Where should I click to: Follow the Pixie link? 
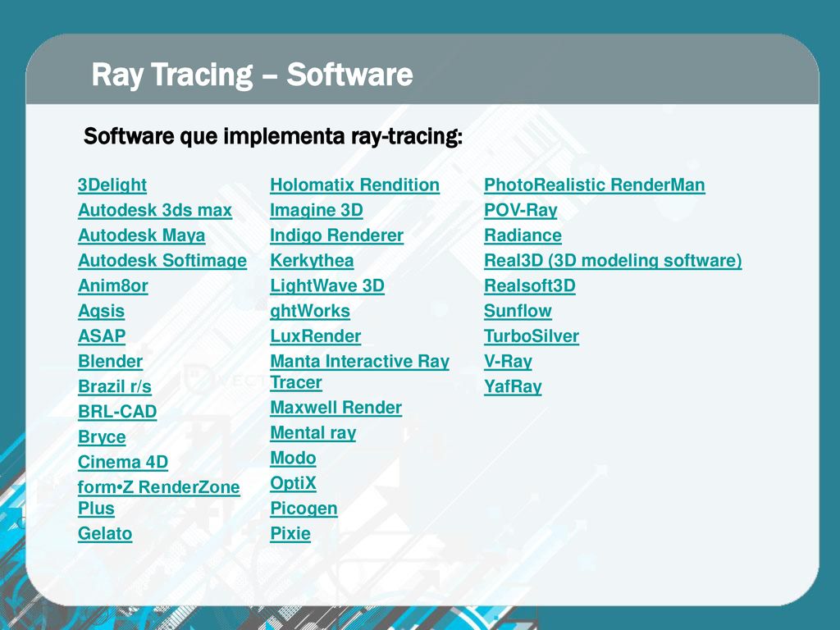[x=290, y=533]
